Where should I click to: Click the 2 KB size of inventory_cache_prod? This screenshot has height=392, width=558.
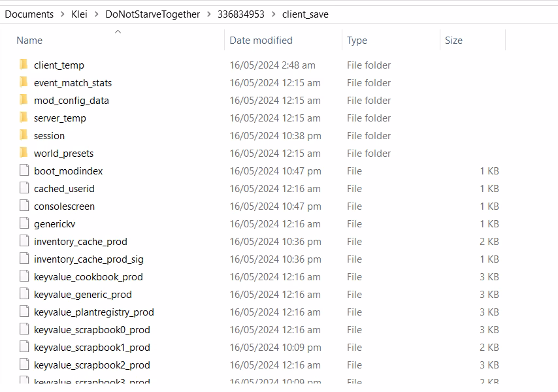489,242
